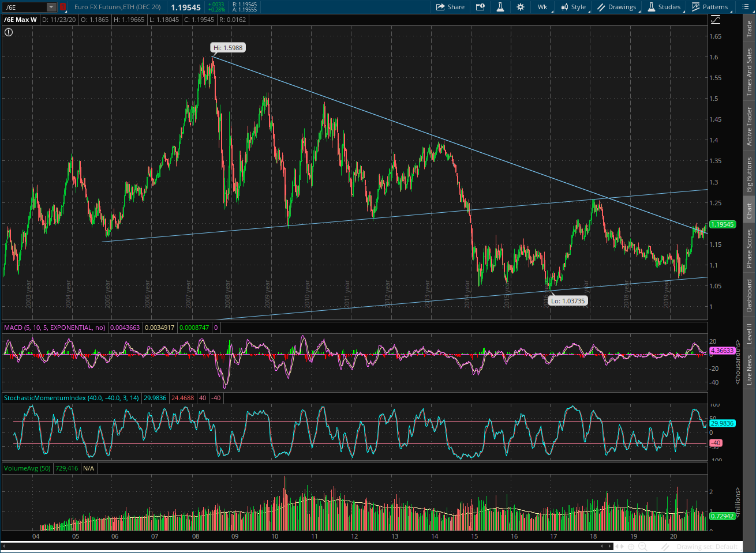Viewport: 756px width, 553px height.
Task: Switch to the Live News sidebar tab
Action: tap(749, 370)
